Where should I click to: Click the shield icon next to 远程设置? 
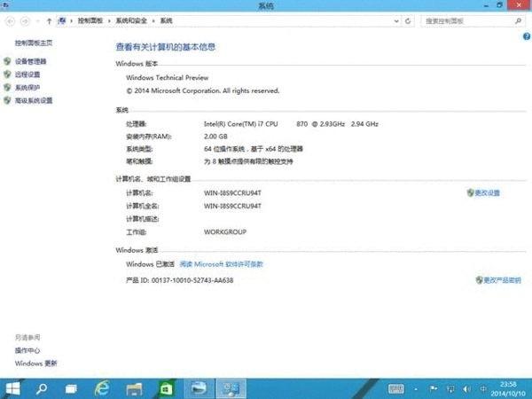7,74
